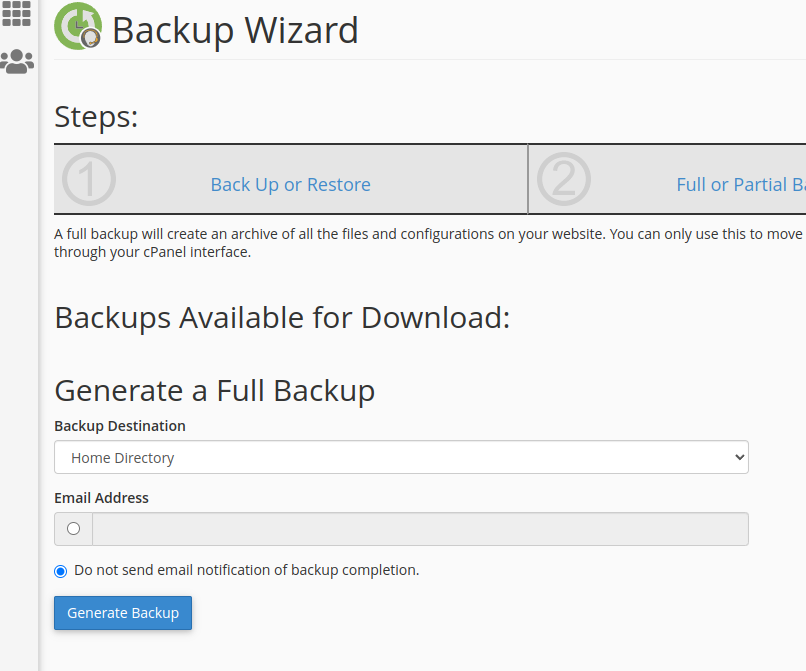Open the Backup Destination dropdown

pyautogui.click(x=401, y=457)
